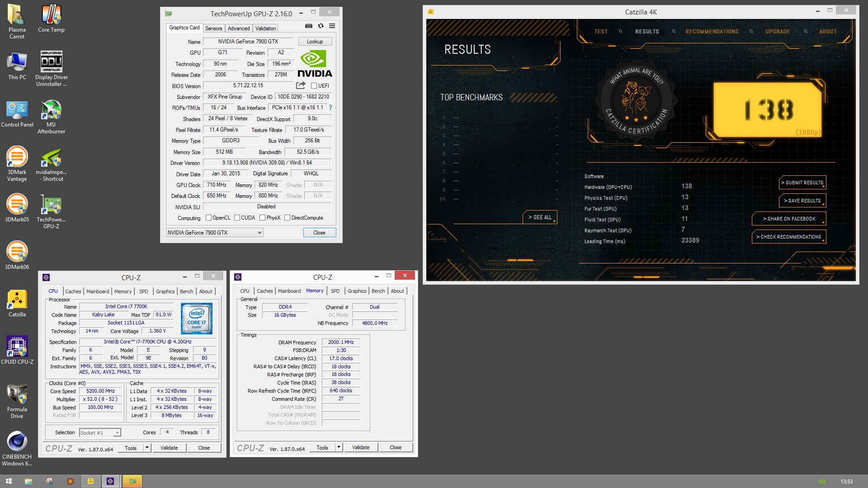Click CHECK RECOMMENDATIONS button
868x488 pixels.
coord(789,237)
